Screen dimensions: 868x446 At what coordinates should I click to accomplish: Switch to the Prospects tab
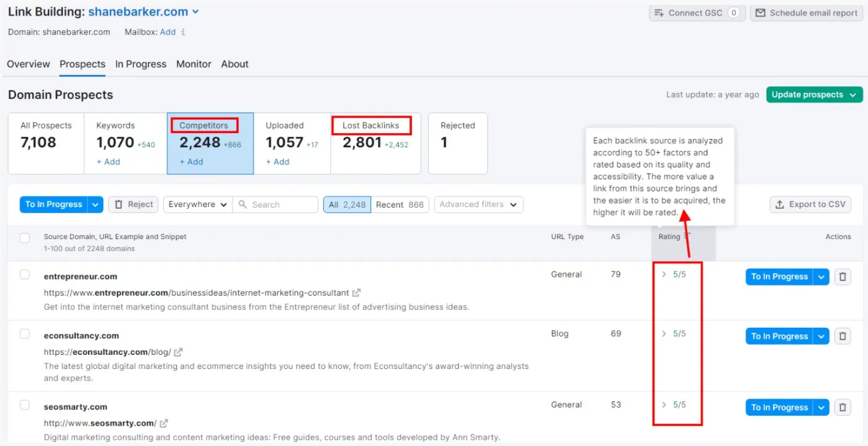(82, 64)
